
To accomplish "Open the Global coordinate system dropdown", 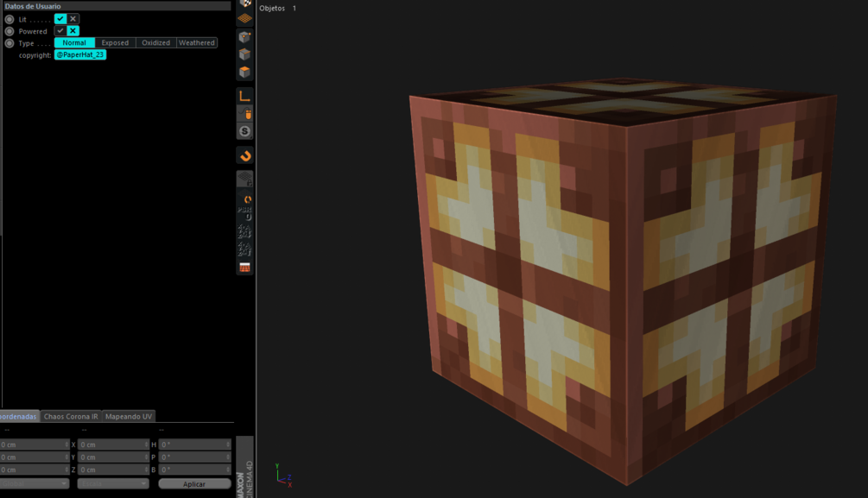I will click(x=35, y=483).
